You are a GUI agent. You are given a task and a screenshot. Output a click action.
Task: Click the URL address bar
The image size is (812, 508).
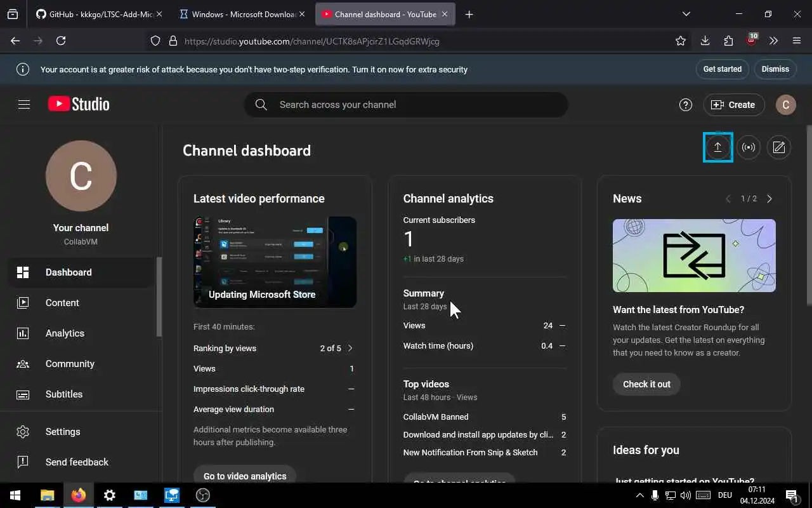click(x=419, y=41)
